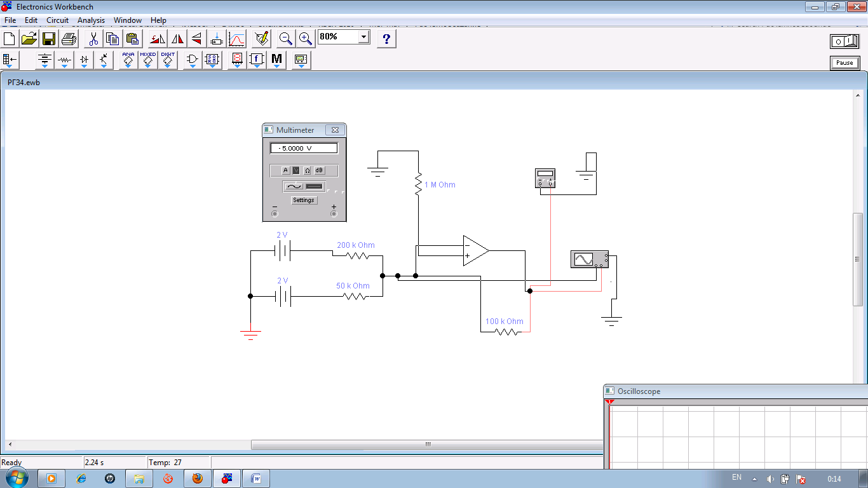
Task: Open the Indicators parts bin
Action: point(237,60)
